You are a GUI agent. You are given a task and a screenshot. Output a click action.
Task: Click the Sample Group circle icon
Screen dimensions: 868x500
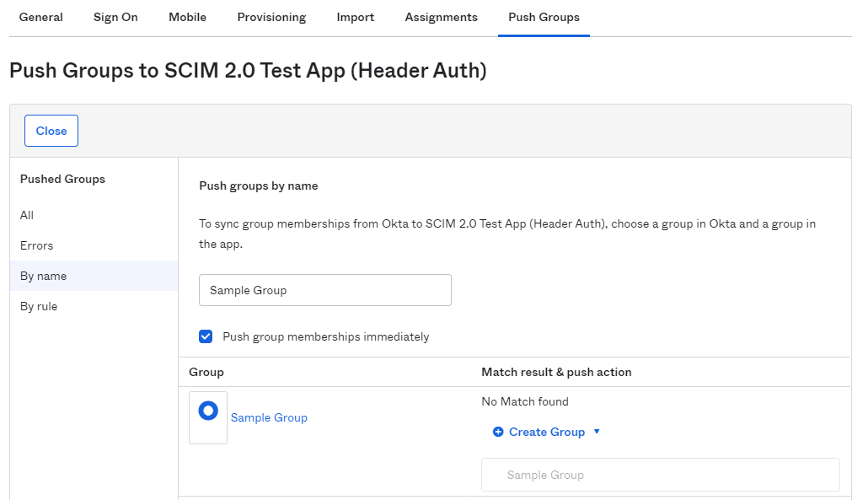tap(208, 411)
